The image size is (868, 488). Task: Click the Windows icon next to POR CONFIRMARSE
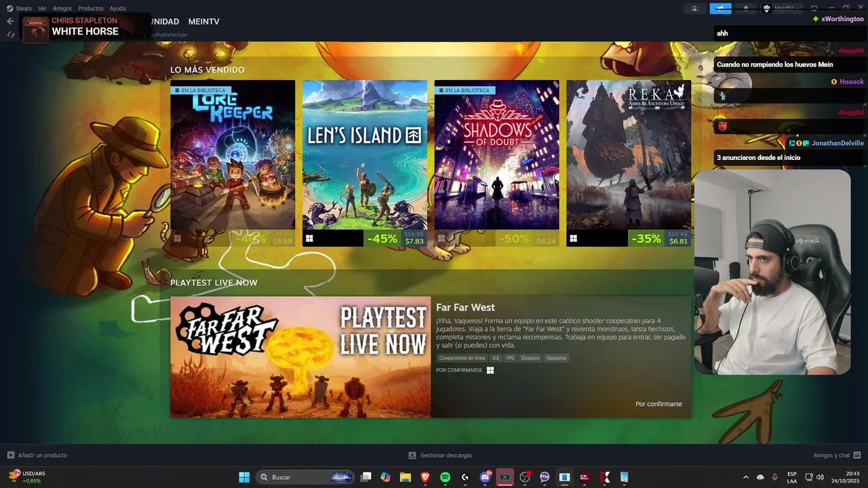coord(490,370)
